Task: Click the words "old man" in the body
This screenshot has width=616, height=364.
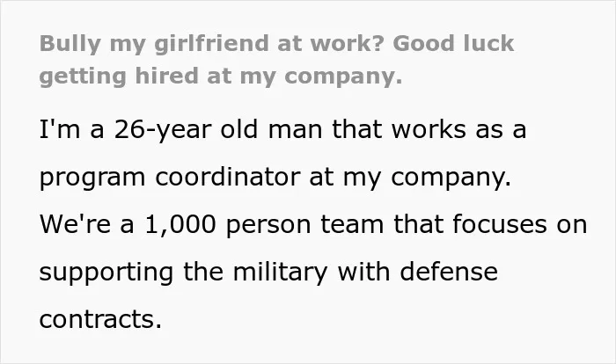Action: point(271,128)
